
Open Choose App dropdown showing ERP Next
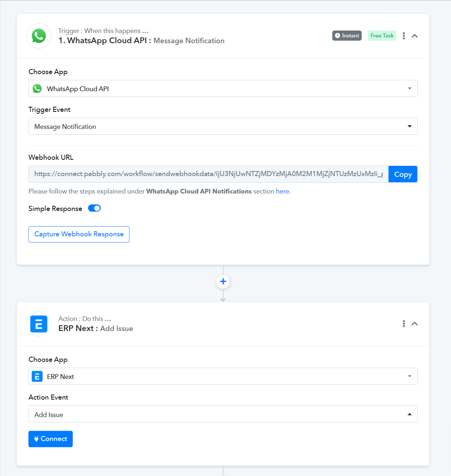223,377
